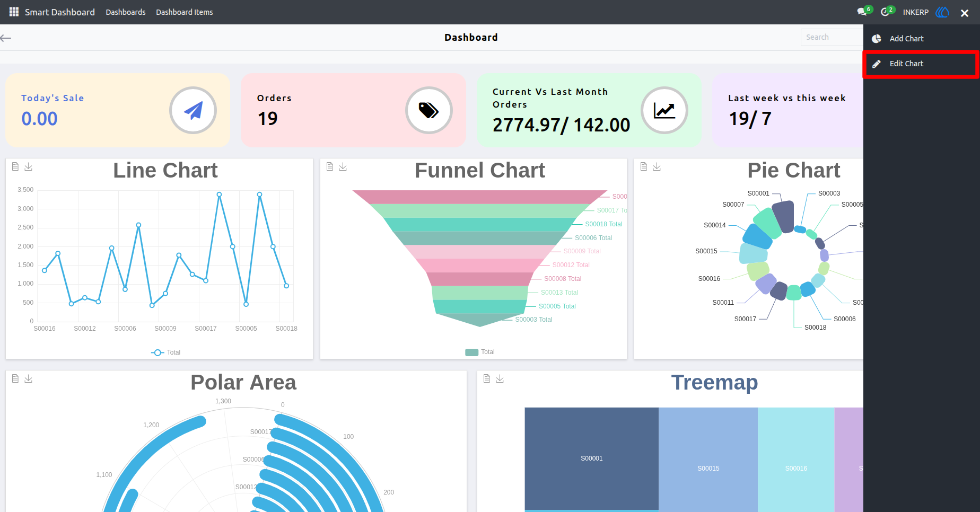This screenshot has height=512, width=980.
Task: Click the 19/ 7 value on Last week card
Action: 750,119
